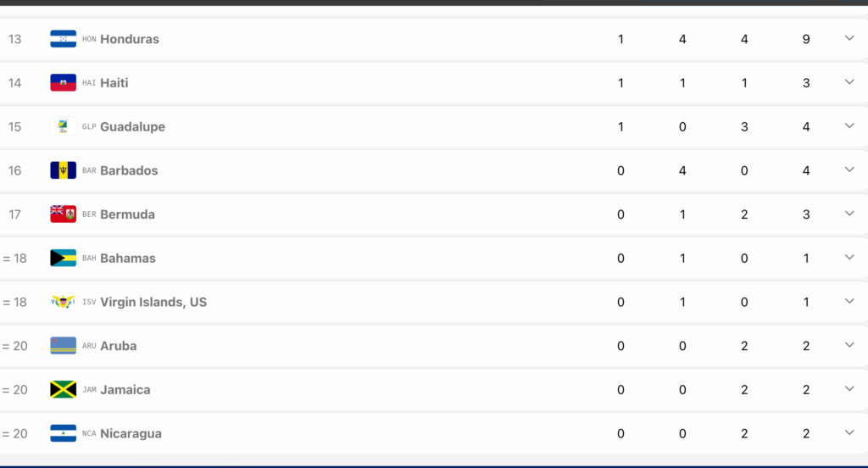Image resolution: width=868 pixels, height=468 pixels.
Task: Expand the Haiti row chevron
Action: [x=849, y=82]
